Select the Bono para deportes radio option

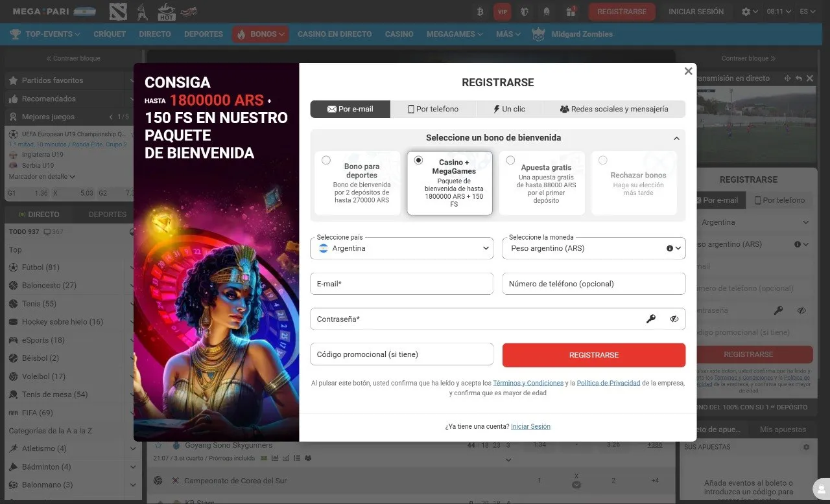327,159
